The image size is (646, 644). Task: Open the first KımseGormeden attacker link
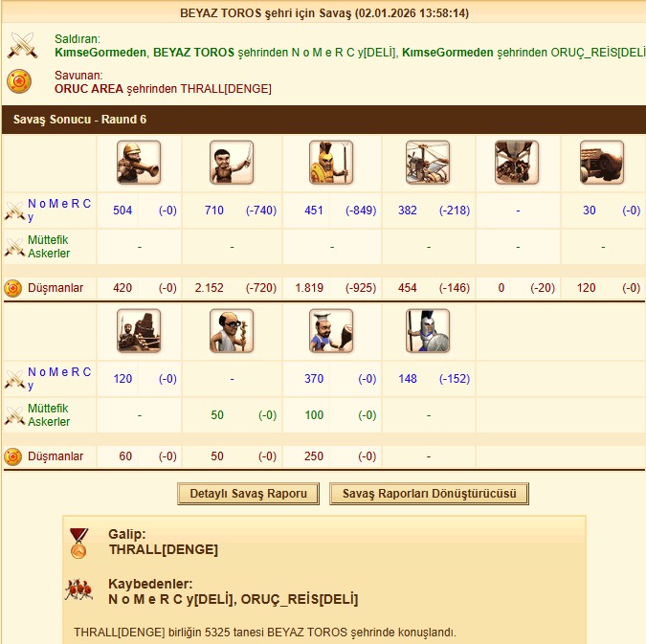pos(100,53)
